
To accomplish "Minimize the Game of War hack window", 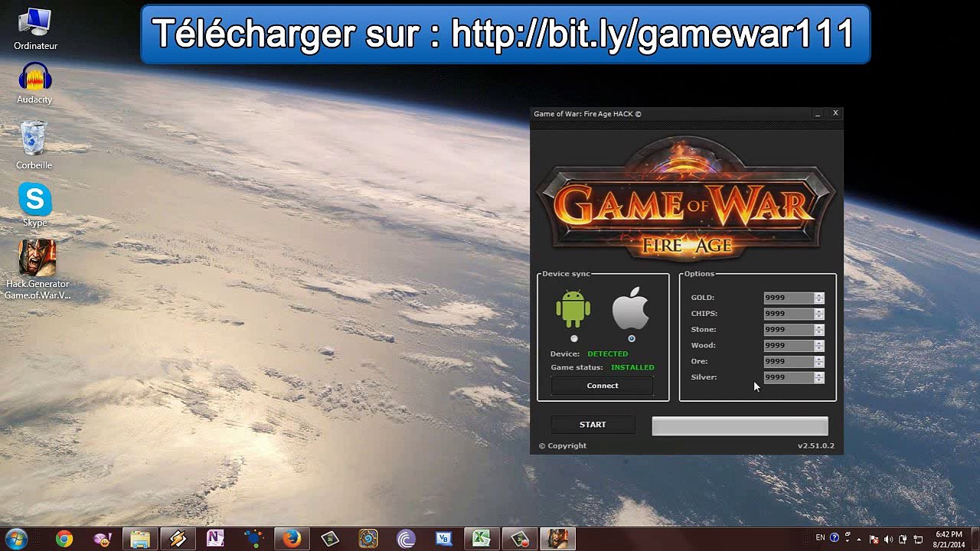I will [818, 113].
